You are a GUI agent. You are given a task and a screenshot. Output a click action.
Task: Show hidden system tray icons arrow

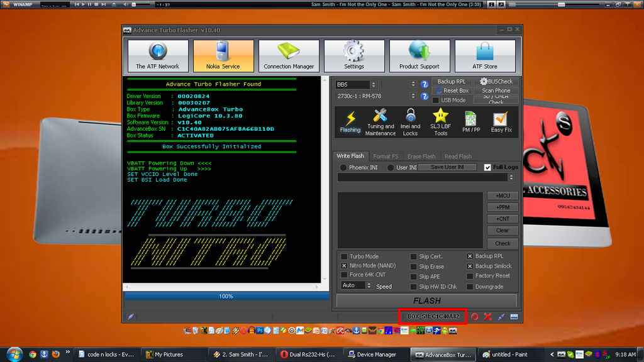pos(552,354)
